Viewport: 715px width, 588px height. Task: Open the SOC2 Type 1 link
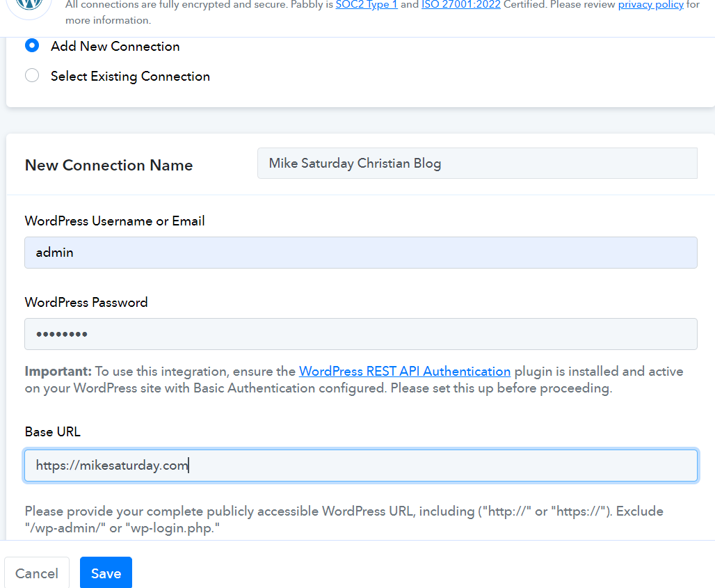(367, 5)
